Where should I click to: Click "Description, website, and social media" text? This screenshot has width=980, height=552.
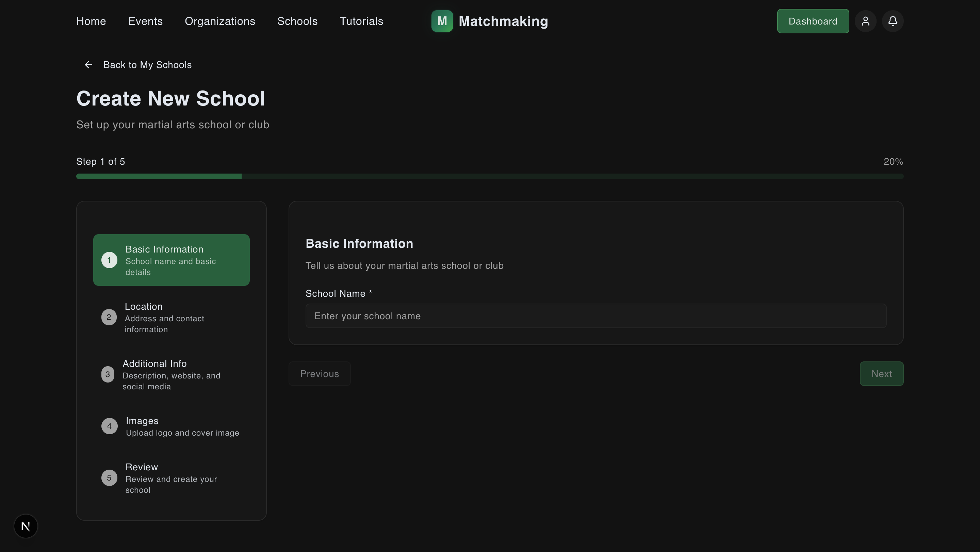point(171,381)
